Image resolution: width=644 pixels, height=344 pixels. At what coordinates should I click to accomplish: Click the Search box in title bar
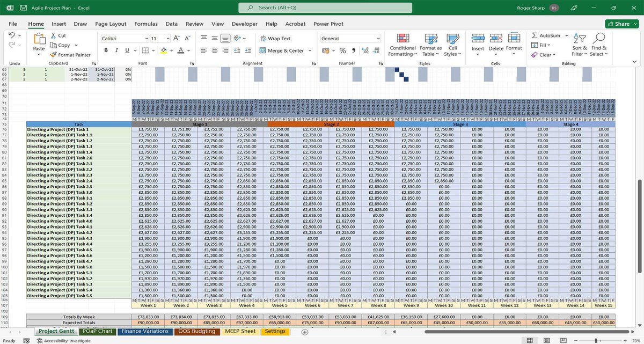(x=326, y=8)
